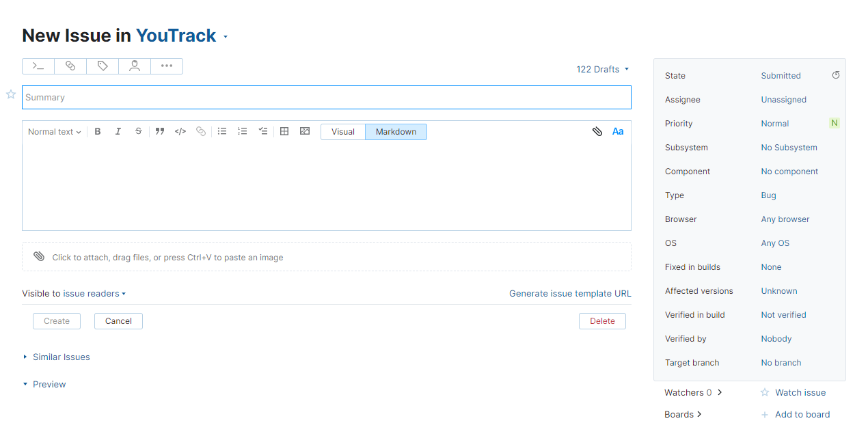Change Target branch value No branch

[781, 363]
